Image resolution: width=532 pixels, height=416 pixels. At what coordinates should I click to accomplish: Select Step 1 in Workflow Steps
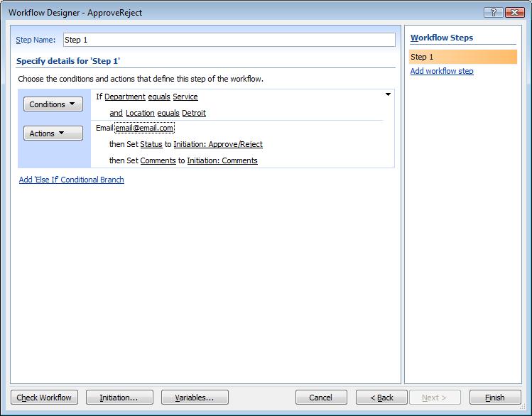pos(463,57)
